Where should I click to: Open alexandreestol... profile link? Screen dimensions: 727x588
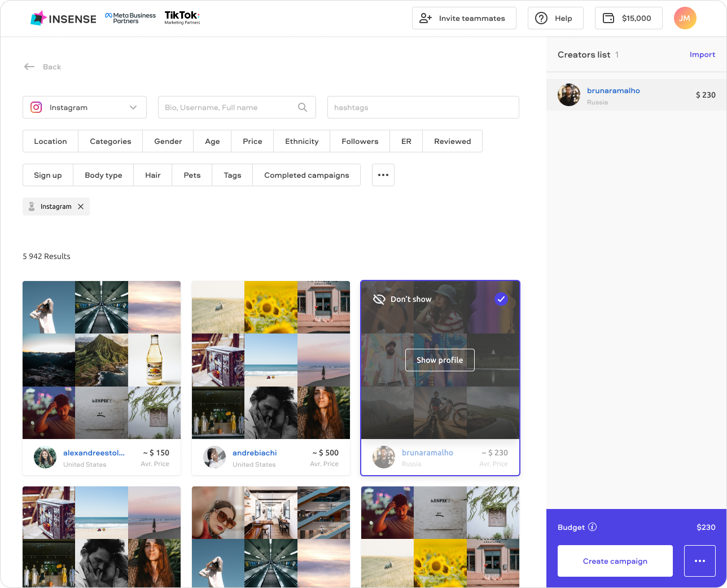pos(94,453)
